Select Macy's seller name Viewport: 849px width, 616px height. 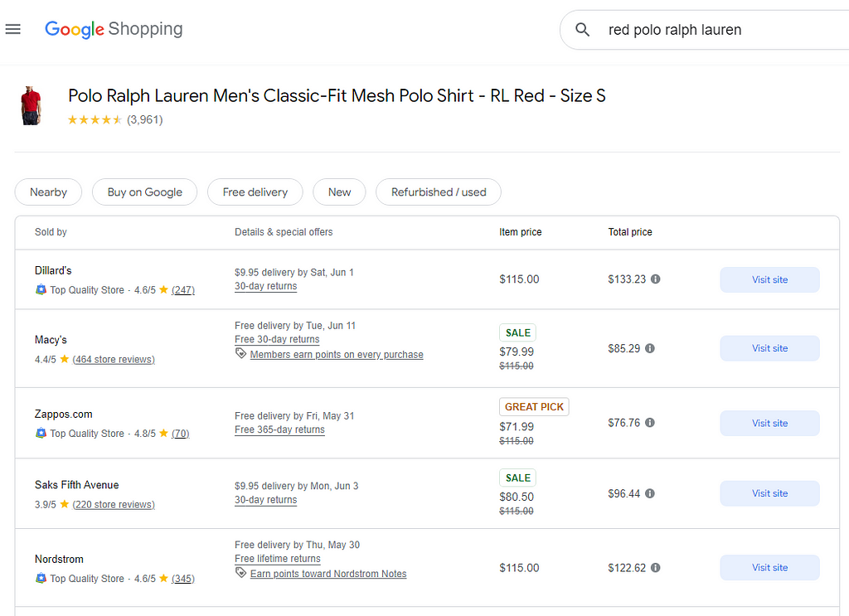51,340
